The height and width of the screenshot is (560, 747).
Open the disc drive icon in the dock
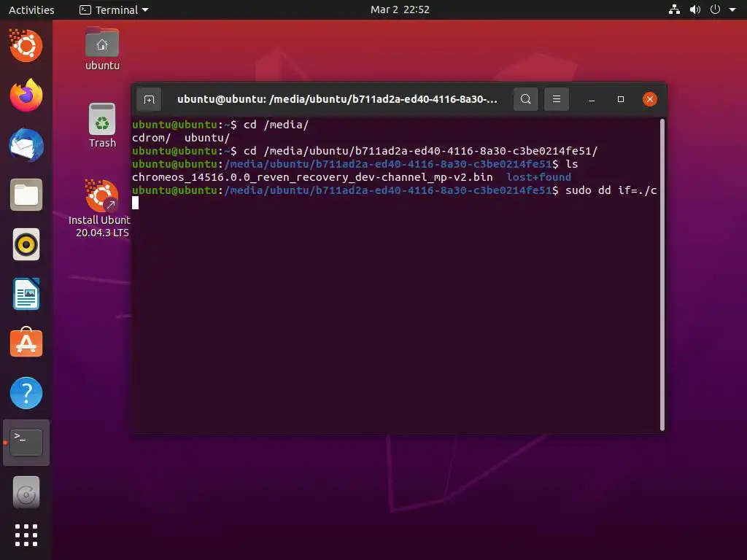tap(26, 492)
